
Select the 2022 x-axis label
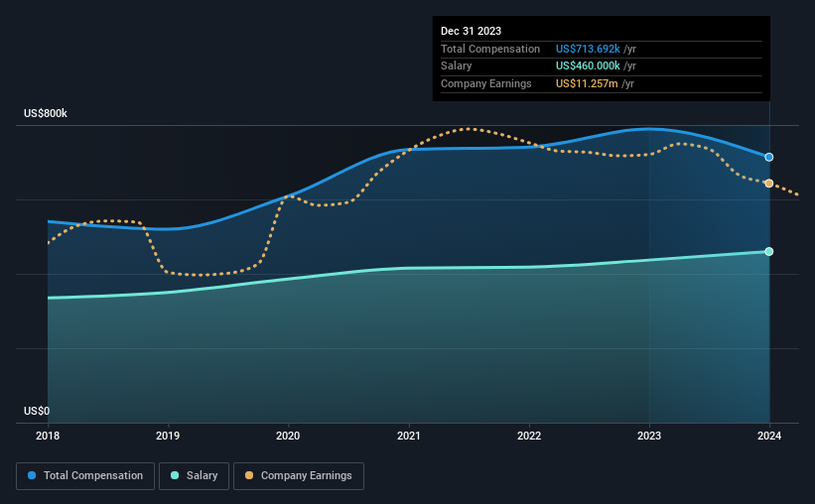click(529, 436)
